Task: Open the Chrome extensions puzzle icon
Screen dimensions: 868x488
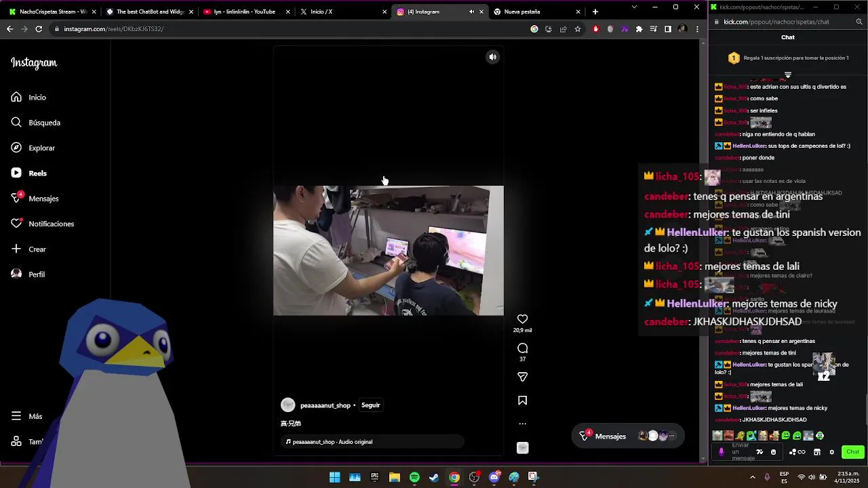Action: [x=639, y=29]
